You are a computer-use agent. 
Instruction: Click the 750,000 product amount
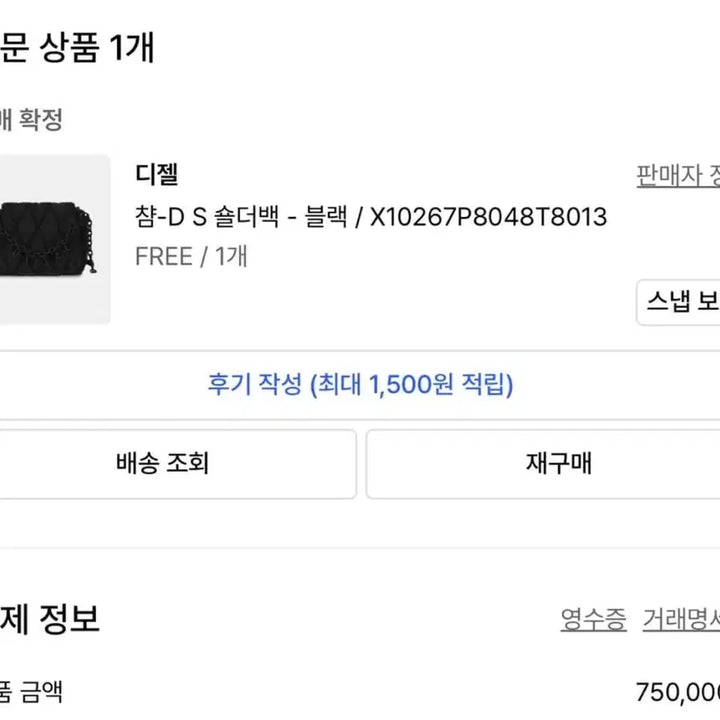coord(678,692)
